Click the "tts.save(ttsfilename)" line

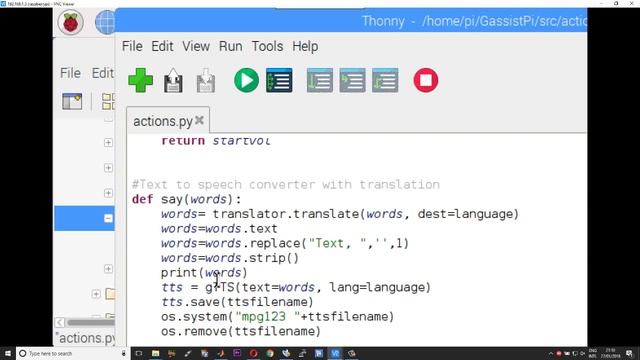pyautogui.click(x=237, y=302)
